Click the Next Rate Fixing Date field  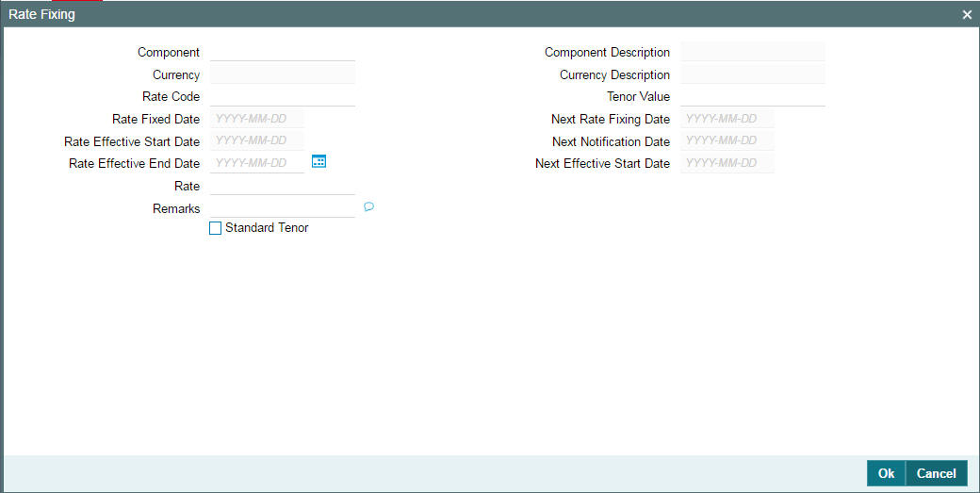(727, 119)
